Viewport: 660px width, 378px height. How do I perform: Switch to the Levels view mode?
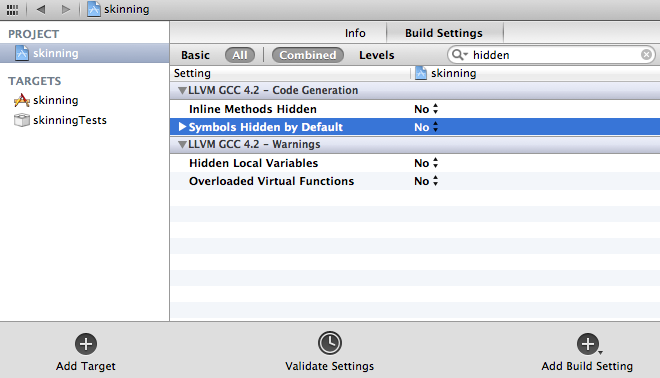point(376,55)
